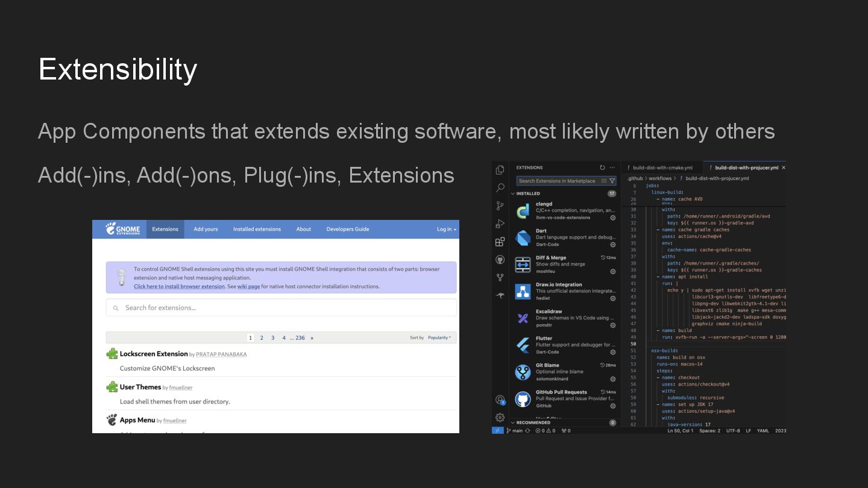Jump to last page 236
This screenshot has width=868, height=488.
click(x=300, y=338)
